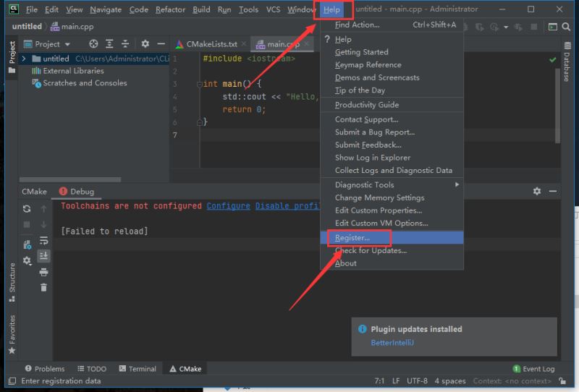The image size is (579, 392).
Task: Expand the untitled project tree node
Action: [24, 59]
